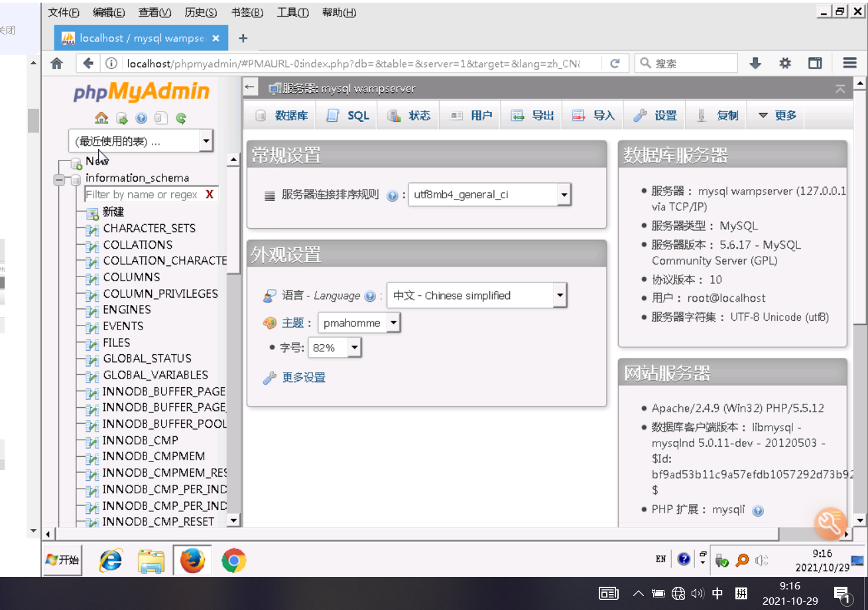The width and height of the screenshot is (868, 610).
Task: Click the CHARACTER_SETS table icon
Action: (92, 229)
